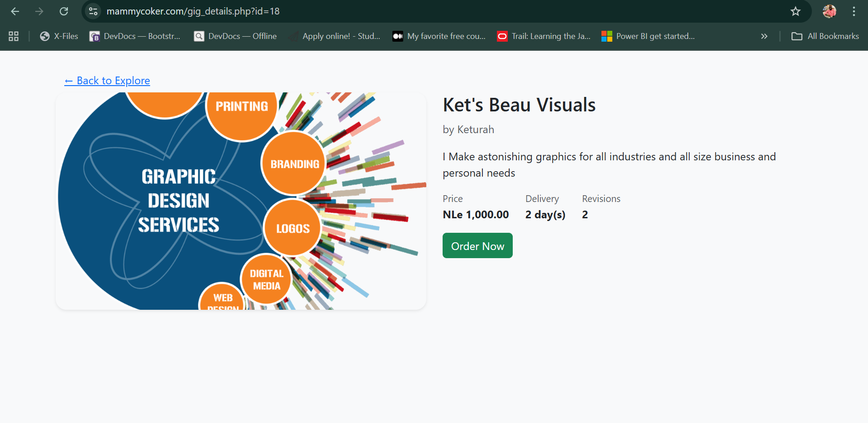The width and height of the screenshot is (868, 423).
Task: Open the Chrome profile avatar
Action: pyautogui.click(x=829, y=11)
